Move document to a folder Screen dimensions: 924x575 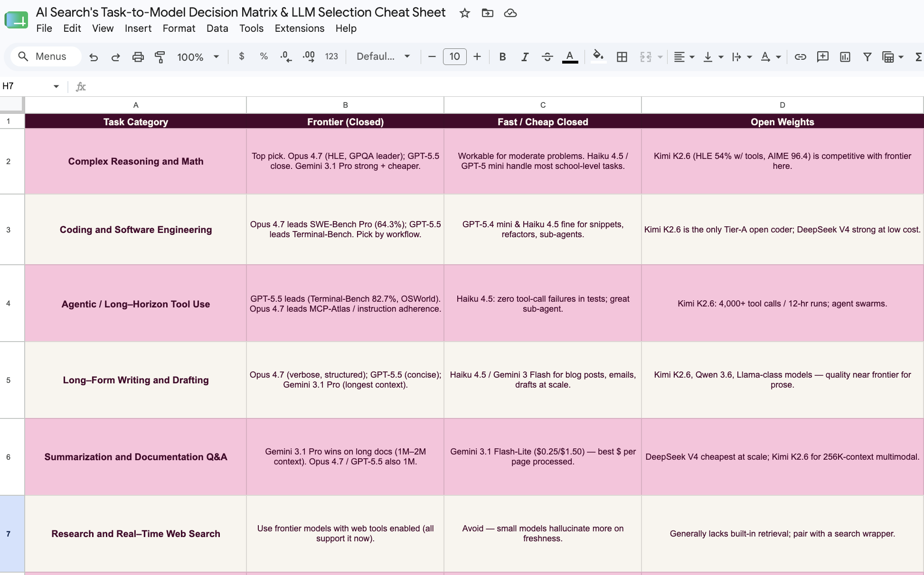click(488, 13)
